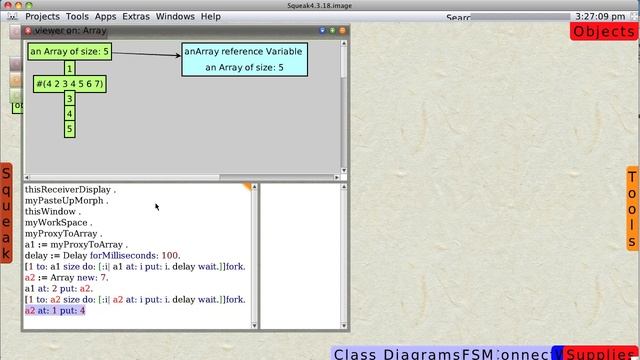The height and width of the screenshot is (360, 640).
Task: Click the line 'thisWindow .'
Action: (53, 212)
